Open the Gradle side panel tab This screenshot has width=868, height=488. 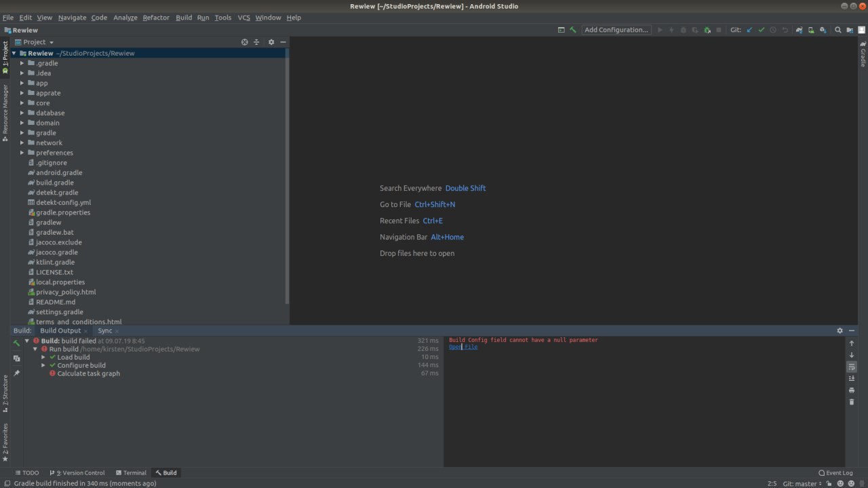pyautogui.click(x=863, y=54)
